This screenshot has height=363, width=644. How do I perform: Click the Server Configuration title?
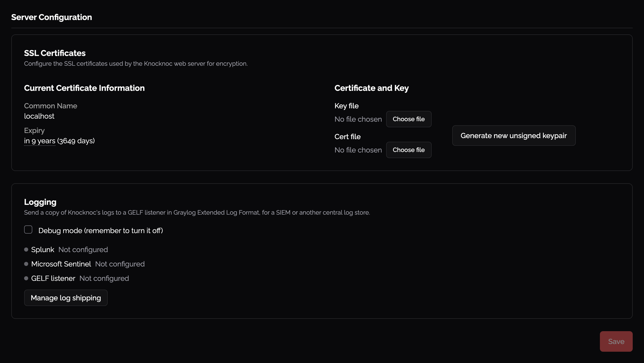pos(52,17)
